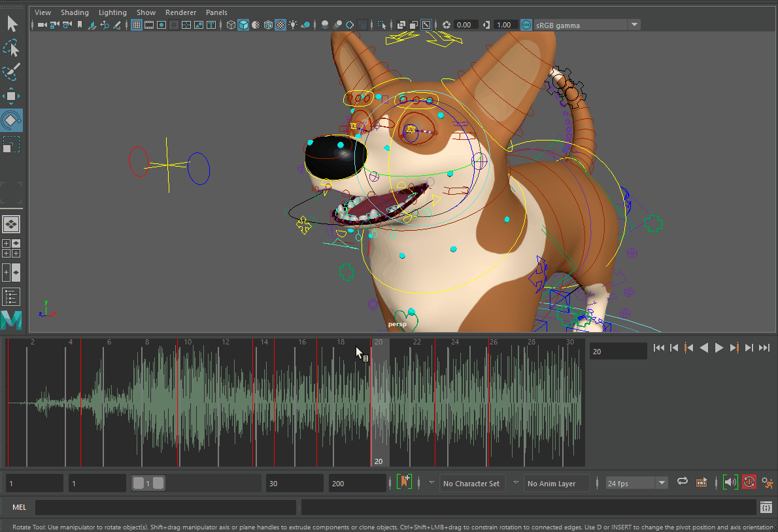778x532 pixels.
Task: Choose the Move tool
Action: 11,96
